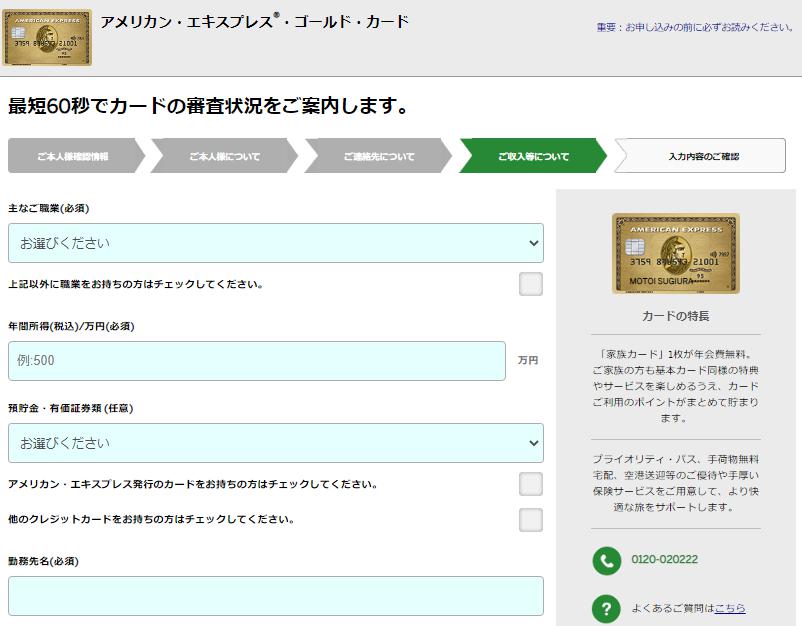Click the アメリカン・エキスプレス・ゴールド・カード title
Screen dimensions: 802x626
(x=255, y=22)
